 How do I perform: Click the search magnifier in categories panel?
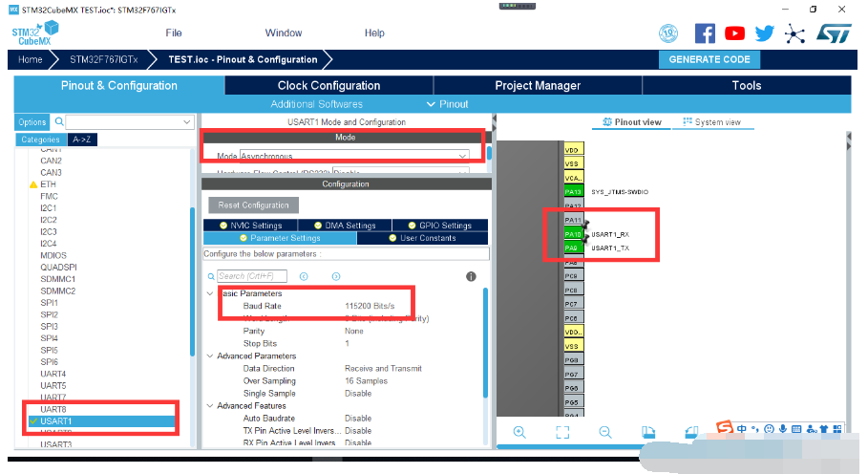click(59, 121)
